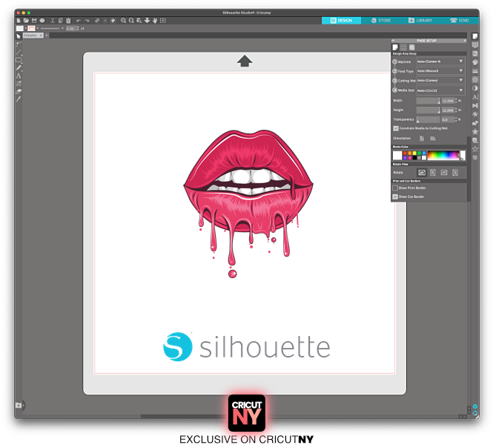
Task: Choose the Select arrow tool
Action: [19, 36]
